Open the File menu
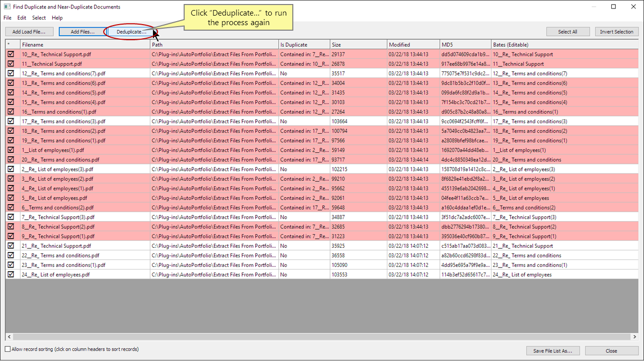The image size is (644, 362). 8,18
